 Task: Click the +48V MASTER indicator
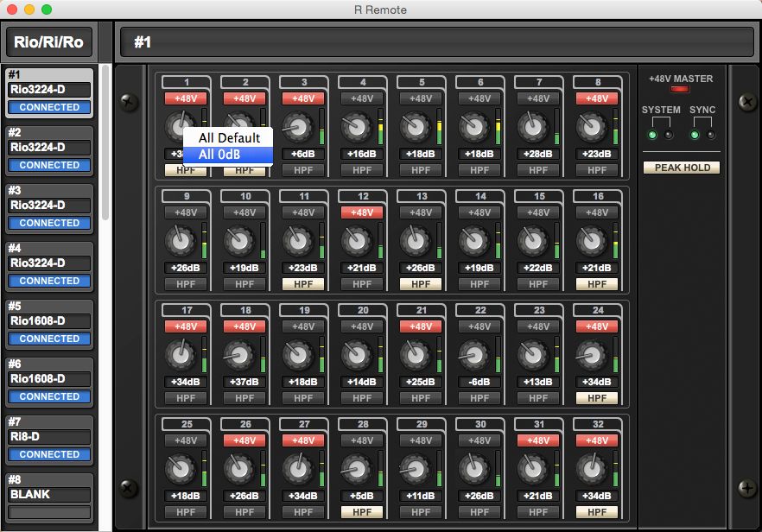(x=681, y=90)
